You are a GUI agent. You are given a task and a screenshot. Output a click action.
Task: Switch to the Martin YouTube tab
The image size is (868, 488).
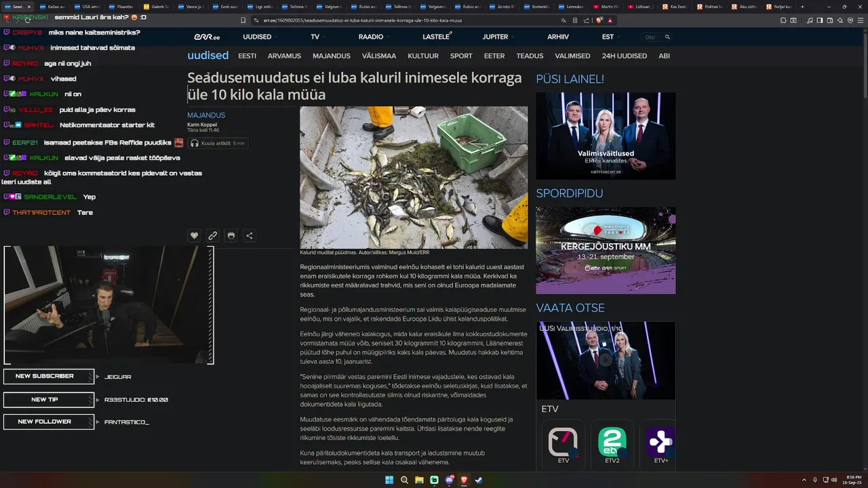[606, 7]
